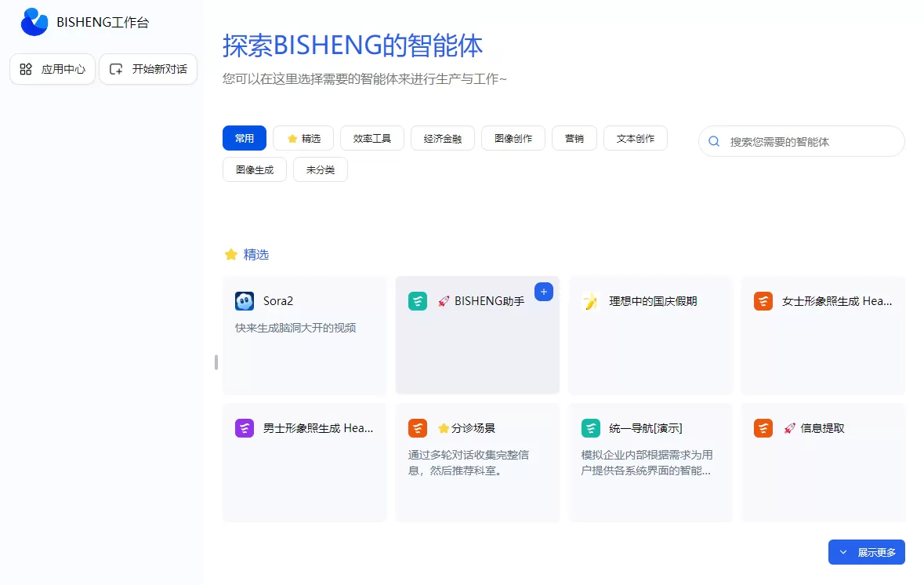Image resolution: width=924 pixels, height=585 pixels.
Task: Click the BISHENG工作台 title text
Action: click(103, 23)
